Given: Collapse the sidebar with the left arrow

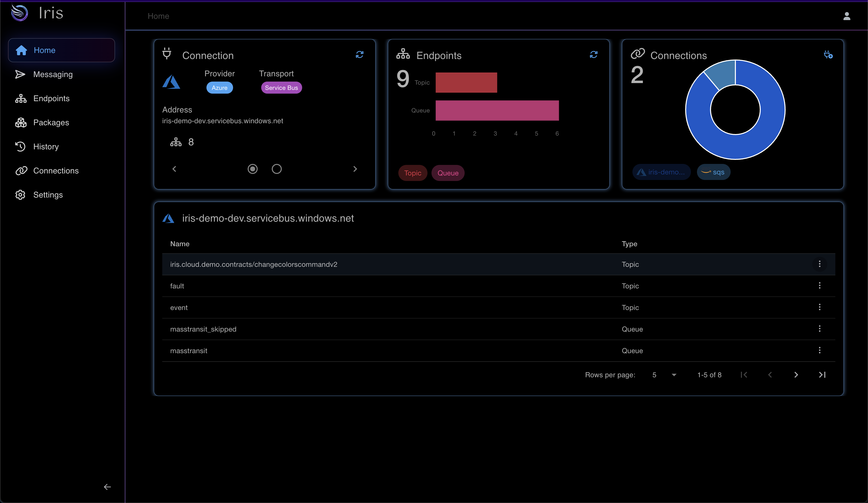Looking at the screenshot, I should (x=107, y=486).
